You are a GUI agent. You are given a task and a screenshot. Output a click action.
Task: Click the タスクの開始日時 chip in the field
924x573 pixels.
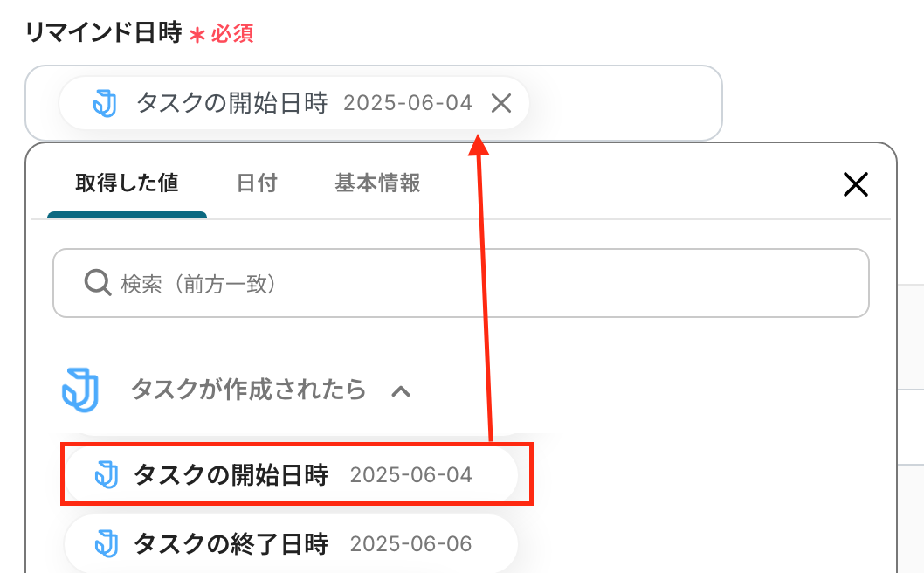click(x=231, y=104)
